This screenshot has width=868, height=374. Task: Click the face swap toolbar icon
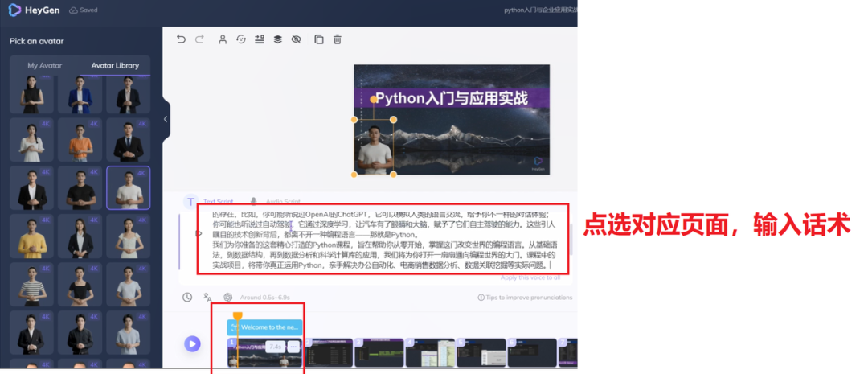241,39
